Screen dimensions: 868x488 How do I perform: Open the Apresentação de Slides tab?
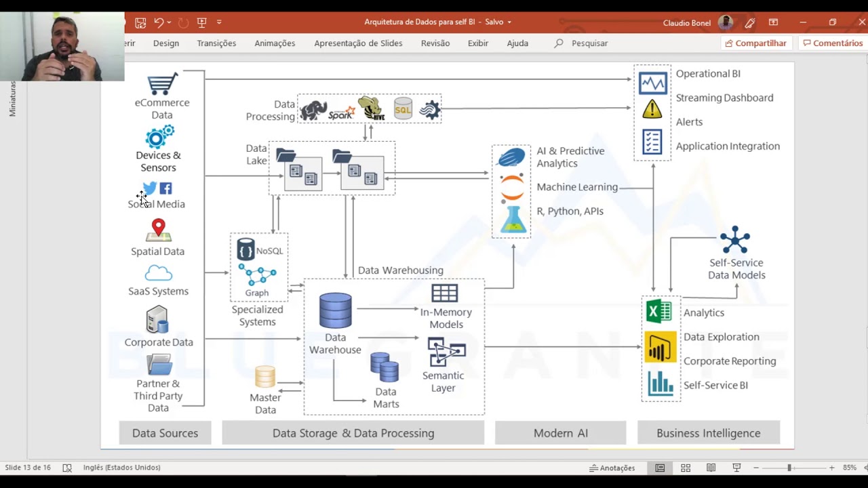358,43
